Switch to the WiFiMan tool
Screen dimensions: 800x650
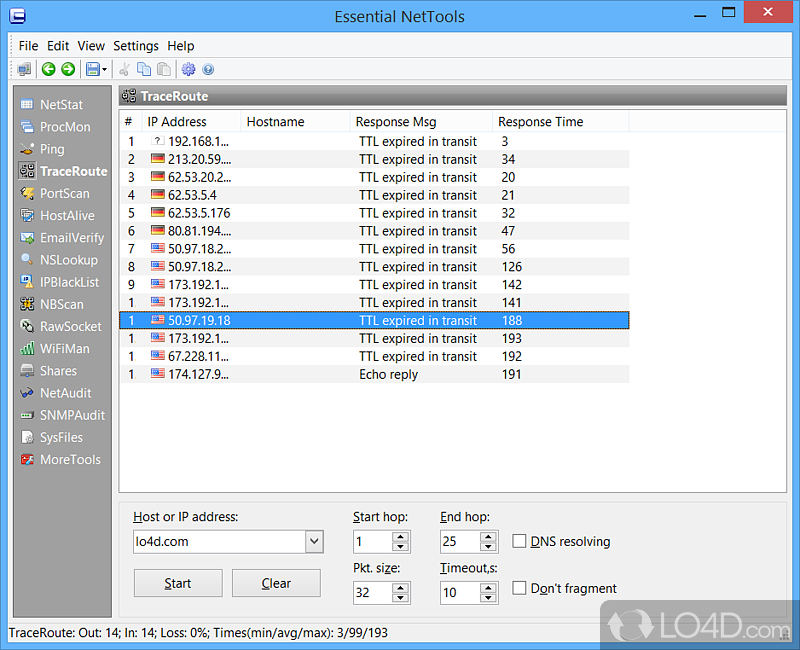click(x=64, y=349)
